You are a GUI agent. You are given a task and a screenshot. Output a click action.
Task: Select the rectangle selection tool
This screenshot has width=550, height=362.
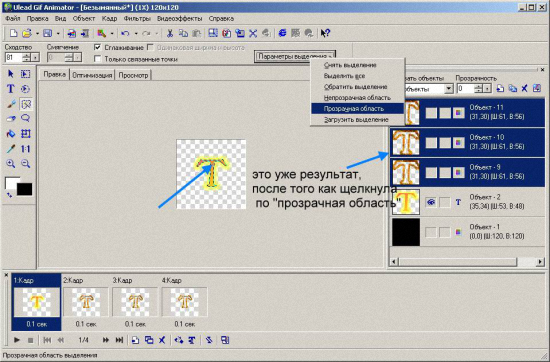(x=26, y=74)
